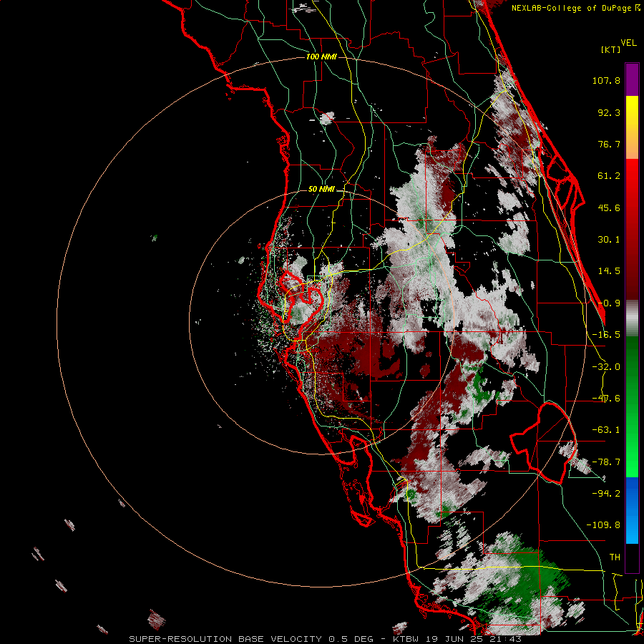Select the 107.8 velocity scale value
Viewport: 644px width, 644px height.
click(606, 80)
